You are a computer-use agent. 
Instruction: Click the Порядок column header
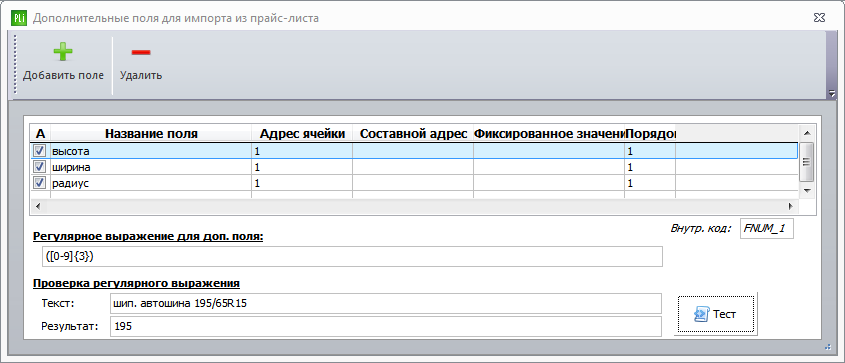(x=650, y=134)
